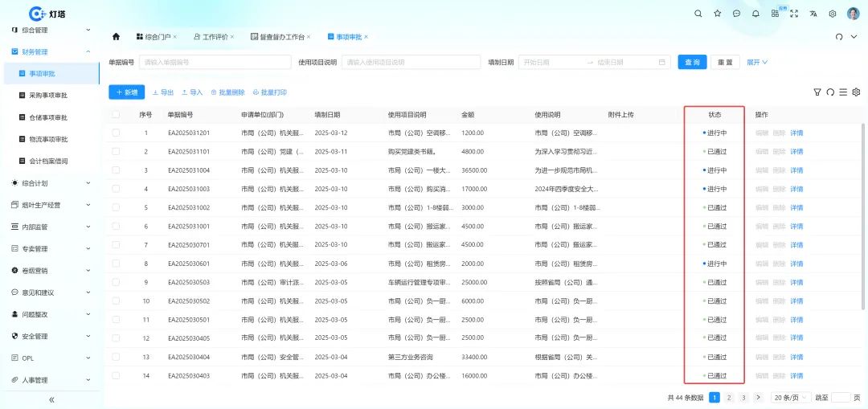
Task: Expand the 综合管理 sidebar menu
Action: point(51,30)
